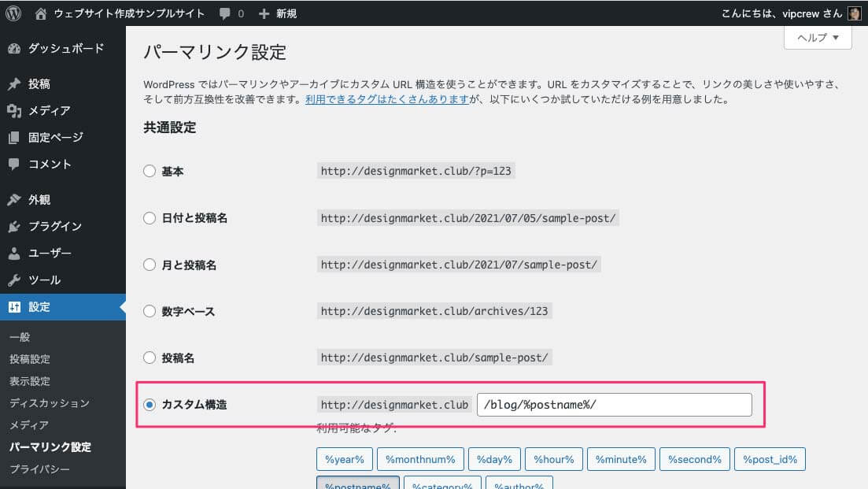Image resolution: width=868 pixels, height=489 pixels.
Task: Expand the ヘルプ dropdown tab
Action: pos(818,38)
